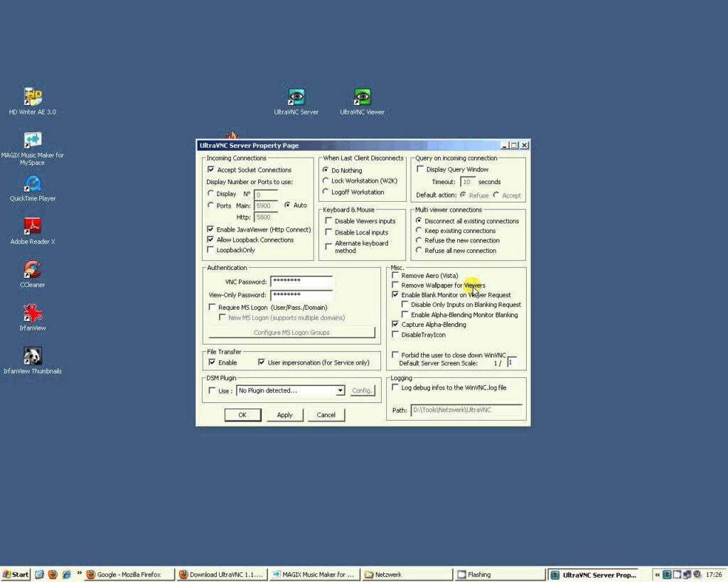This screenshot has height=582, width=728.
Task: Switch to the Flashing taskbar window
Action: point(500,575)
